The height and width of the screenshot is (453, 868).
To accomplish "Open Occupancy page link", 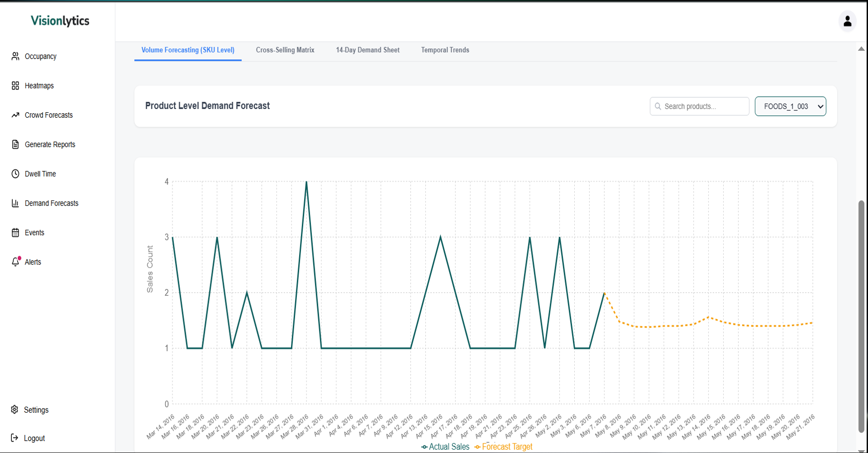I will (x=40, y=56).
